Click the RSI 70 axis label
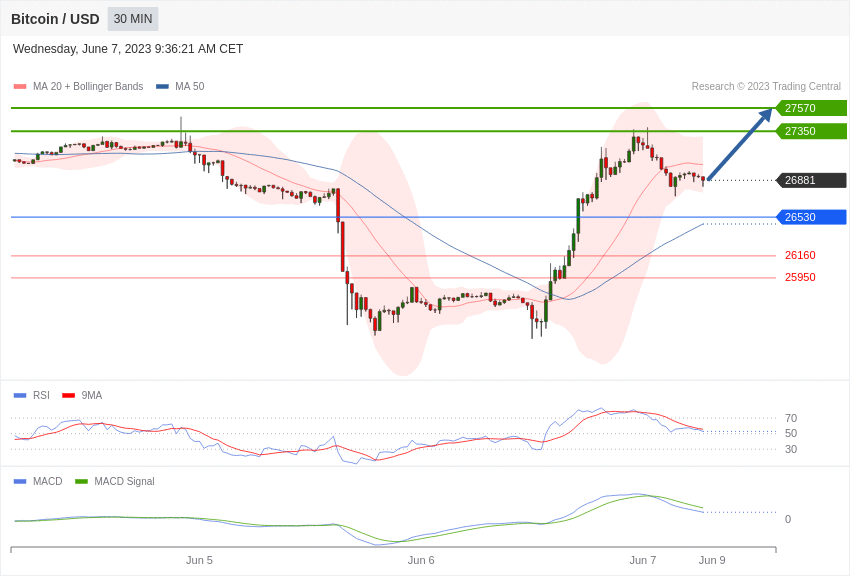The width and height of the screenshot is (850, 576). (791, 418)
